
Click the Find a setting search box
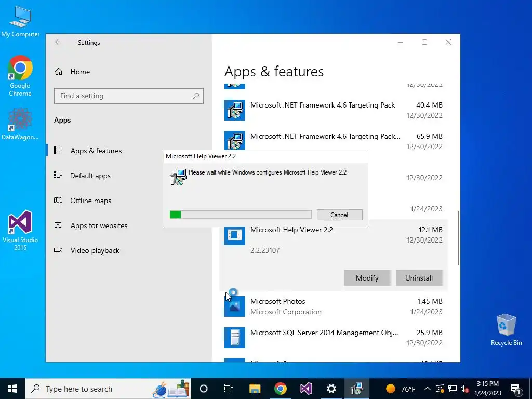pos(129,96)
